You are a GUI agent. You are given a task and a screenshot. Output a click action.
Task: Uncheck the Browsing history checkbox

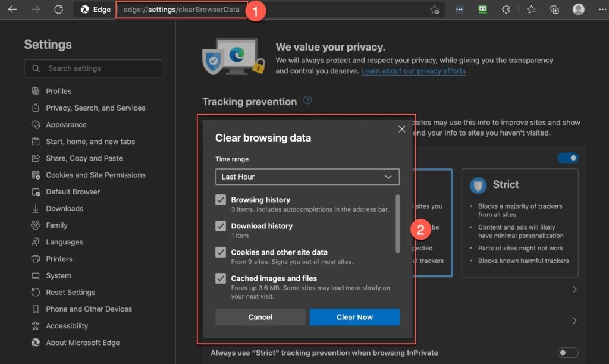221,200
